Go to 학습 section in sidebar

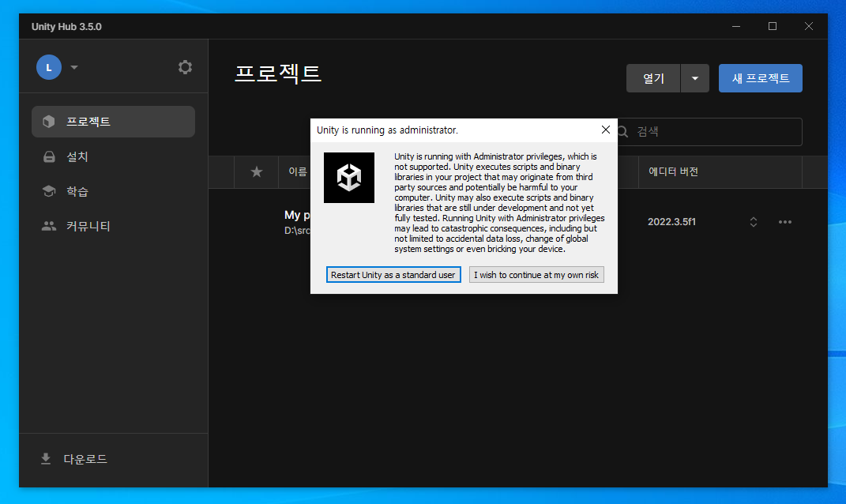[113, 191]
